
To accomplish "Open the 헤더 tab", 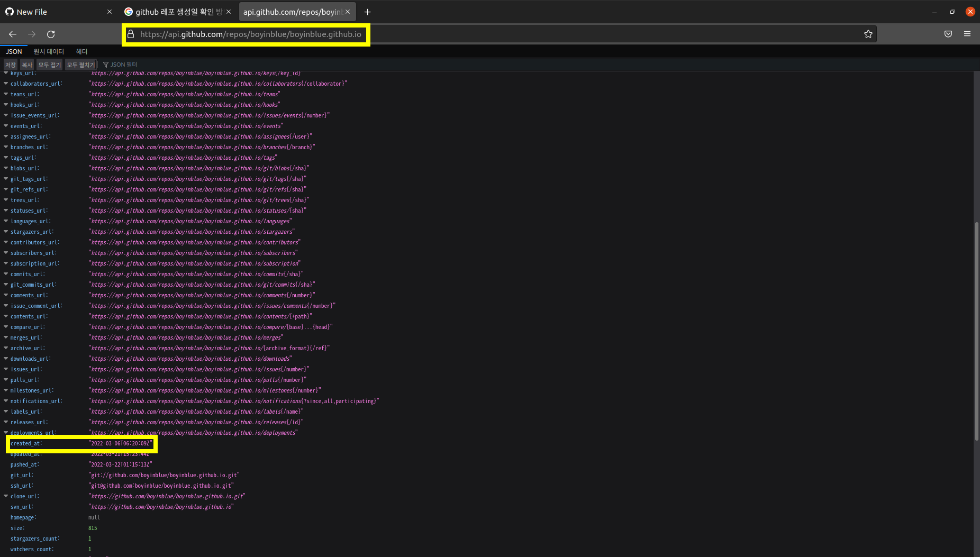I will click(81, 51).
